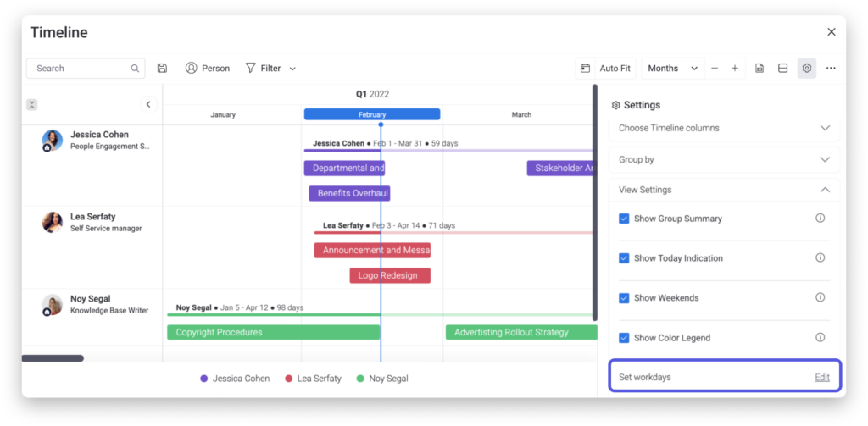Open the Months timescale dropdown
The image size is (868, 426).
pos(673,69)
